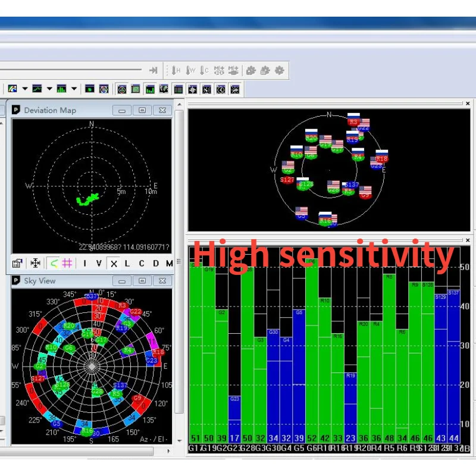Click the player progress slider track
The image size is (476, 476).
[x=71, y=70]
